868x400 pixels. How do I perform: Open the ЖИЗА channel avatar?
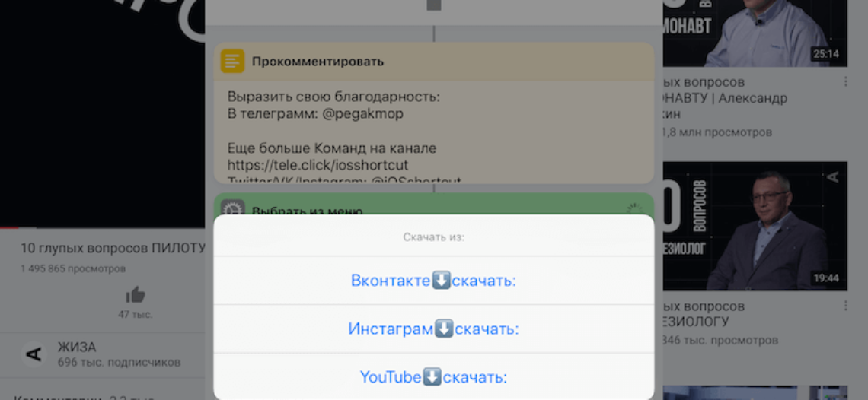click(x=34, y=354)
